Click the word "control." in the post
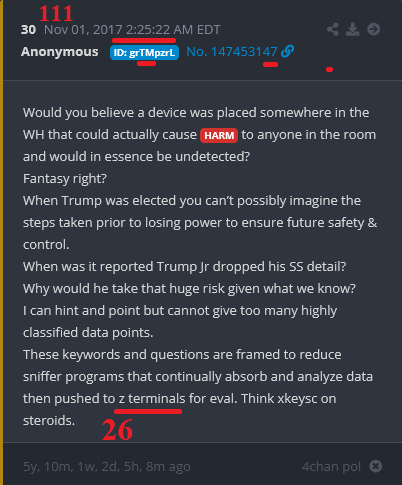The height and width of the screenshot is (485, 402). point(46,245)
